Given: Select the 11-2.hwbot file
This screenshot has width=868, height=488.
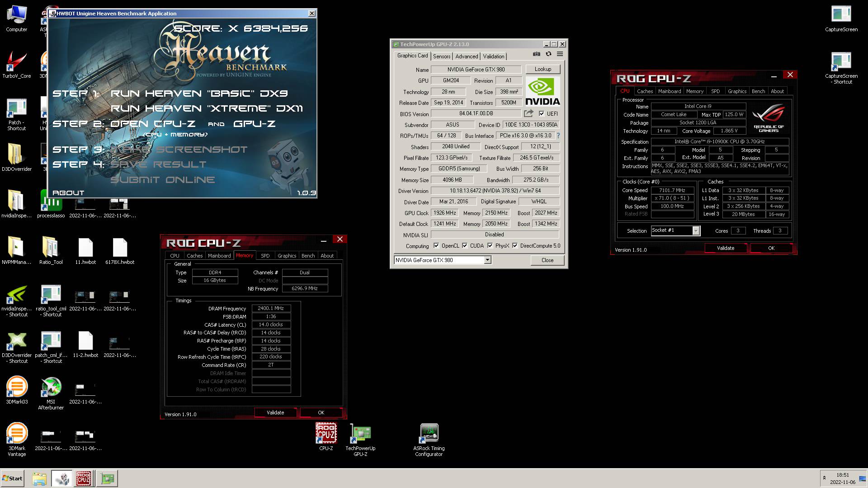Looking at the screenshot, I should coord(85,344).
